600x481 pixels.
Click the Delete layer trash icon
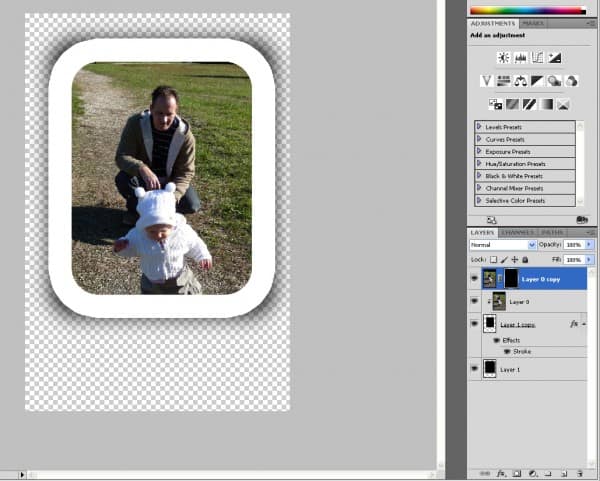coord(581,472)
